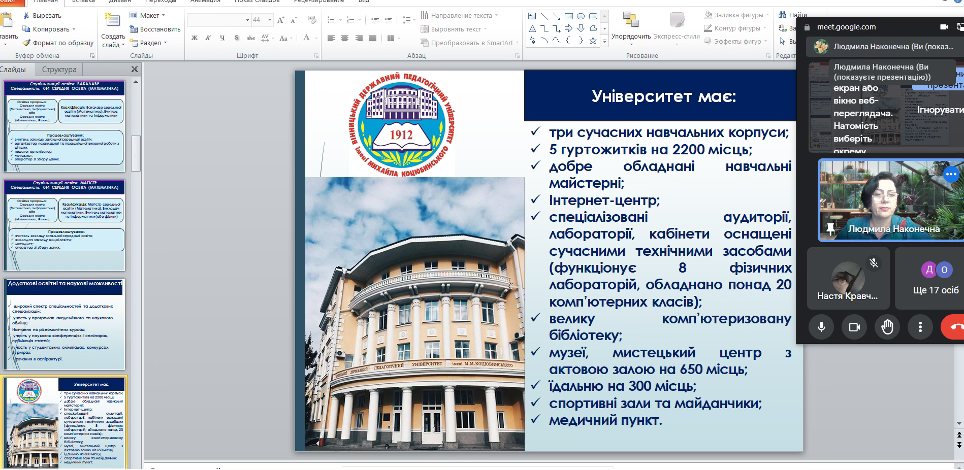Switch to the Слайды pane tab
The width and height of the screenshot is (964, 470).
tap(14, 70)
